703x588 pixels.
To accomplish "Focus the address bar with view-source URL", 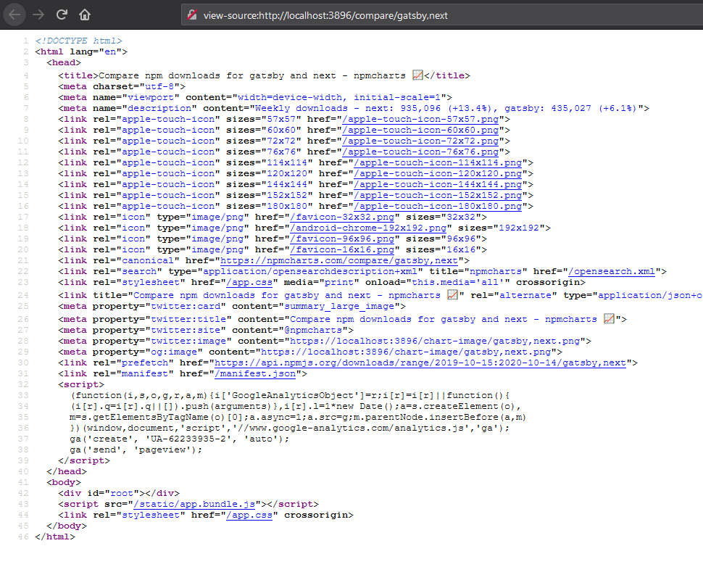I will 441,15.
